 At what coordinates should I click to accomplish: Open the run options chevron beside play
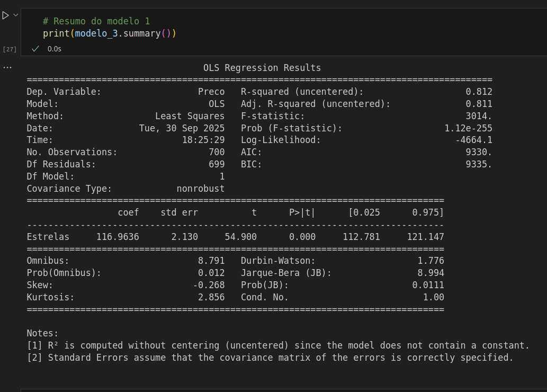click(x=15, y=15)
